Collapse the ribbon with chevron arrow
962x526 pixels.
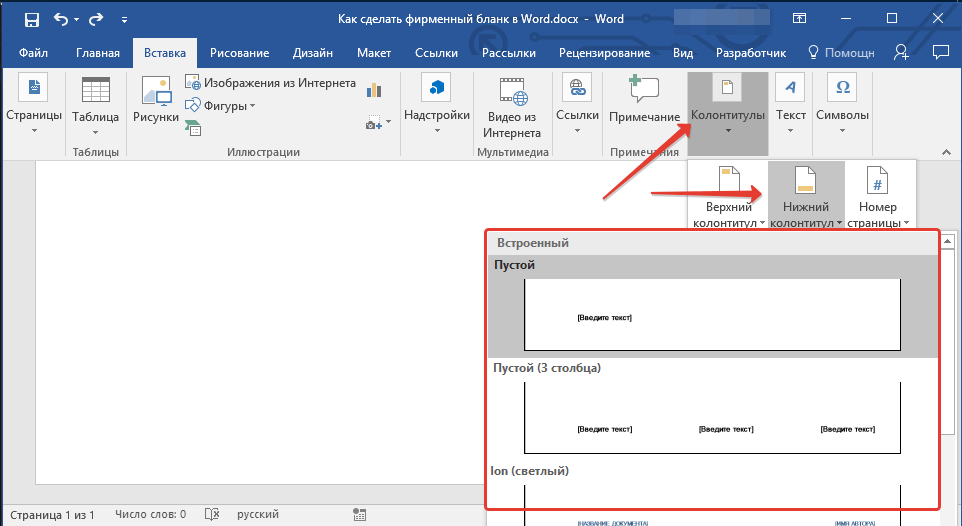(946, 152)
